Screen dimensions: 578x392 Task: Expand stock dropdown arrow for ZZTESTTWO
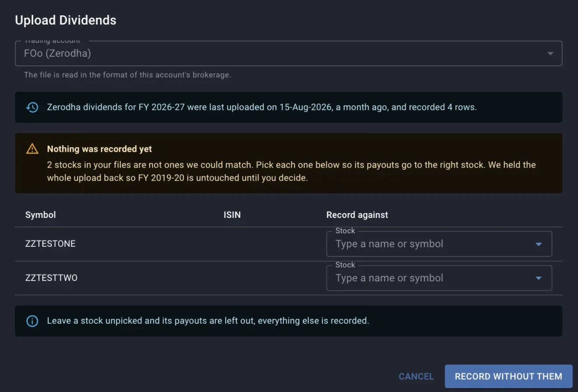[539, 278]
